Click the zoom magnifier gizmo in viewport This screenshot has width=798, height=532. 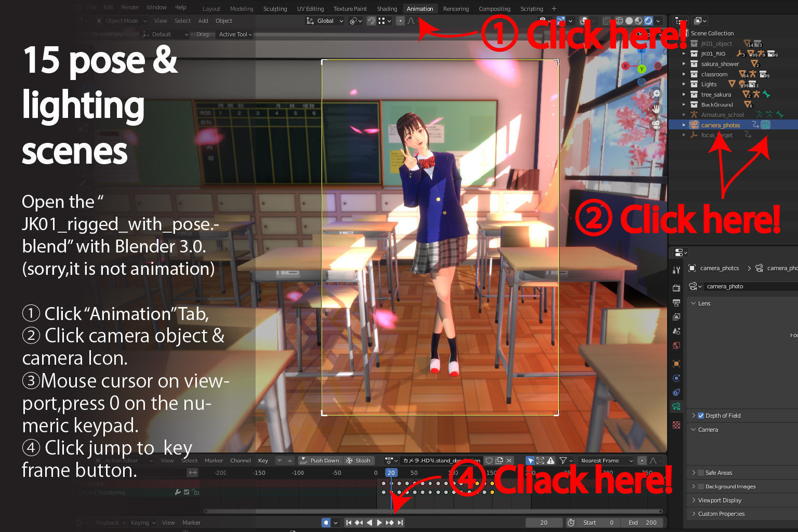pos(656,94)
